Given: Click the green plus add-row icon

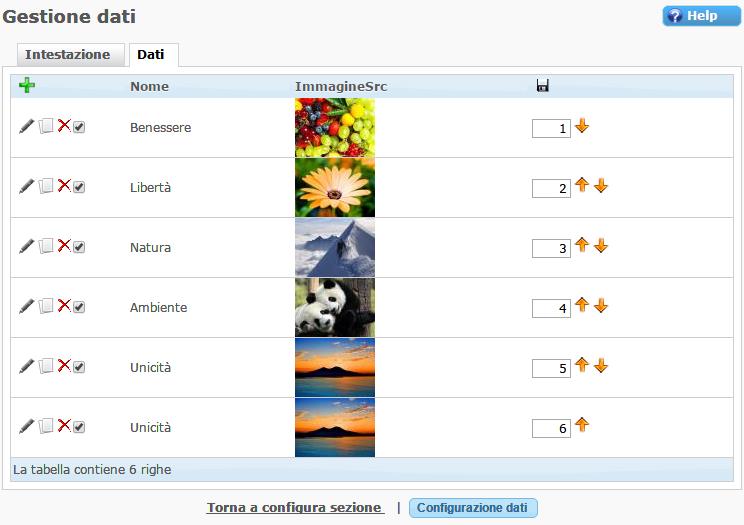Looking at the screenshot, I should pyautogui.click(x=27, y=86).
